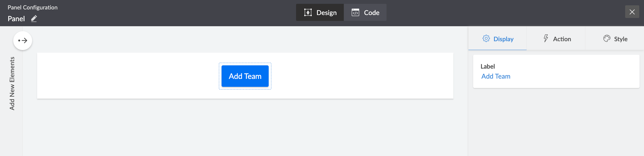Screen dimensions: 644x156
Task: Click the pencil icon to rename Panel
Action: click(x=34, y=19)
